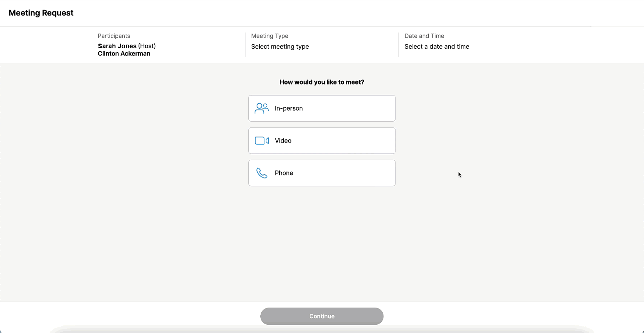Open the Meeting Type step header
The height and width of the screenshot is (333, 644).
pyautogui.click(x=269, y=36)
